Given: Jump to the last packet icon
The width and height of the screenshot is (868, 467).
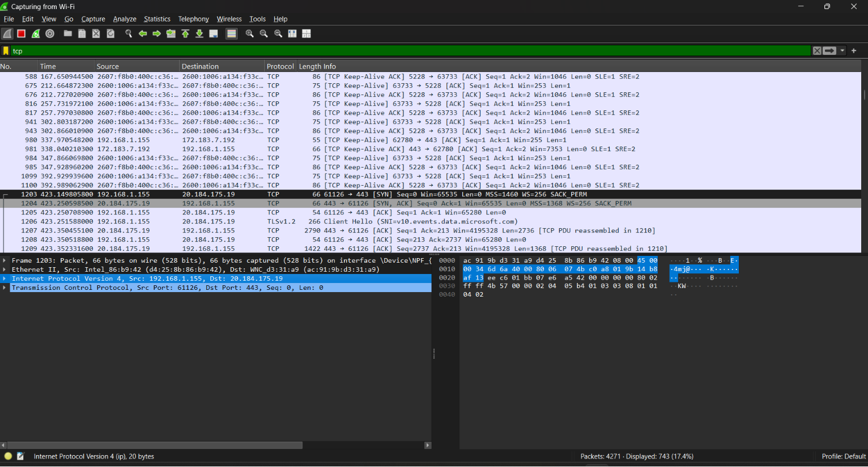Looking at the screenshot, I should tap(199, 34).
